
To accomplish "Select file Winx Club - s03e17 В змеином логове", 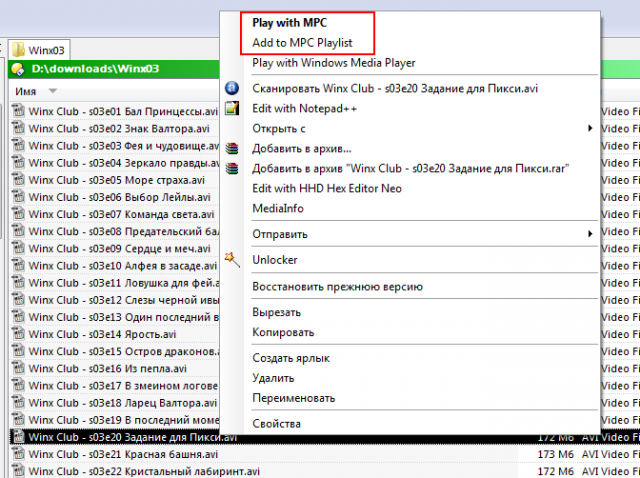I will tap(123, 386).
